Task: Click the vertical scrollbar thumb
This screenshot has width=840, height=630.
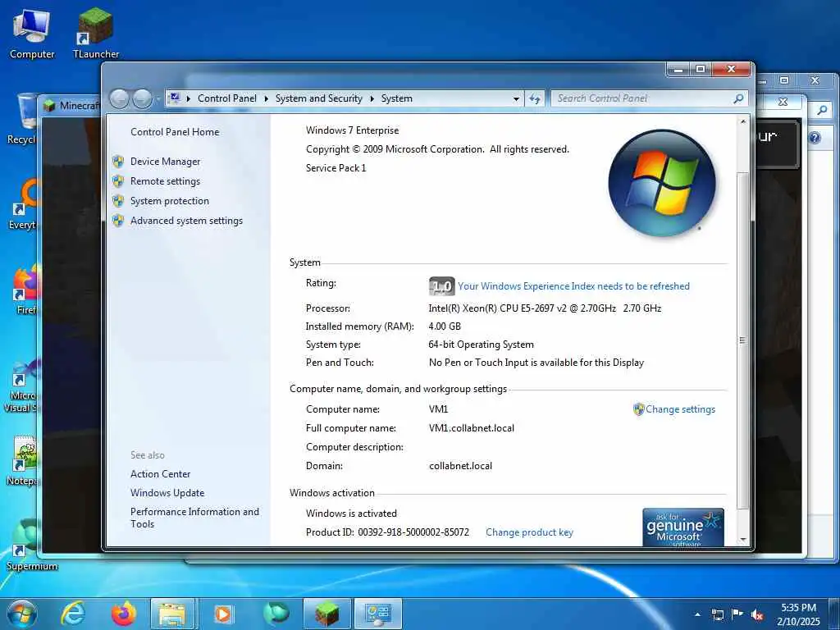Action: pyautogui.click(x=742, y=340)
